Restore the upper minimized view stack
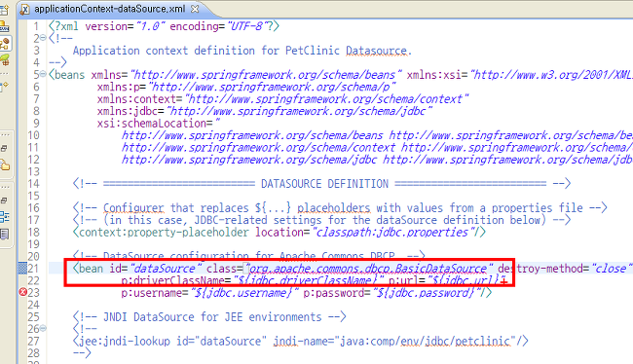Viewport: 633px width, 364px height. pyautogui.click(x=4, y=149)
